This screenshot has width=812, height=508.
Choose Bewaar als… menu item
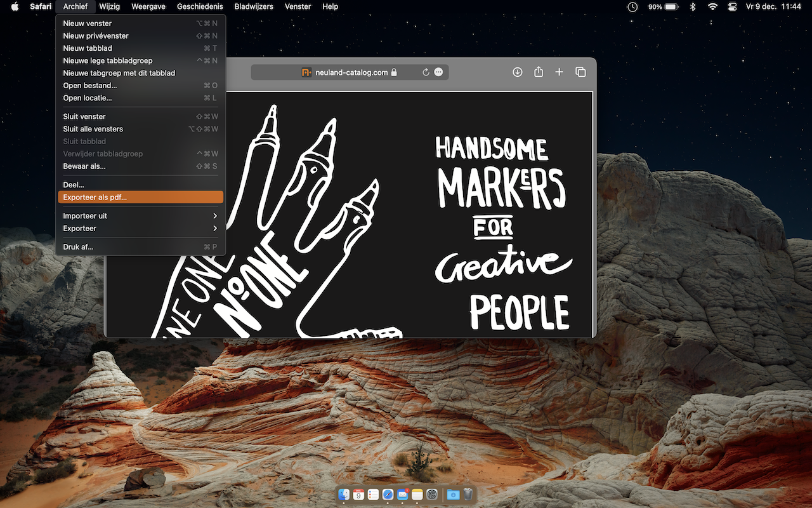[x=140, y=166]
